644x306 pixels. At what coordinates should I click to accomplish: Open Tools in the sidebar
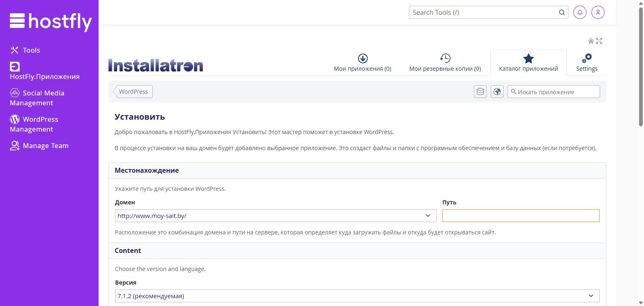tap(25, 50)
